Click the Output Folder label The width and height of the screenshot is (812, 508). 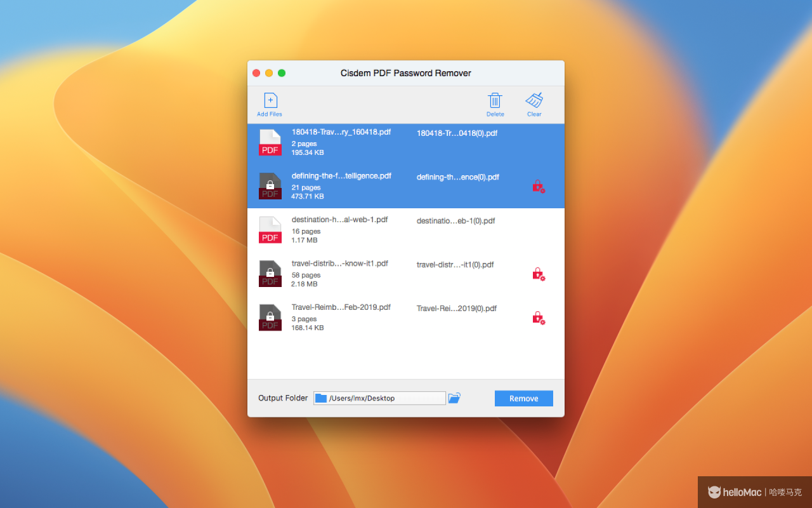point(283,398)
